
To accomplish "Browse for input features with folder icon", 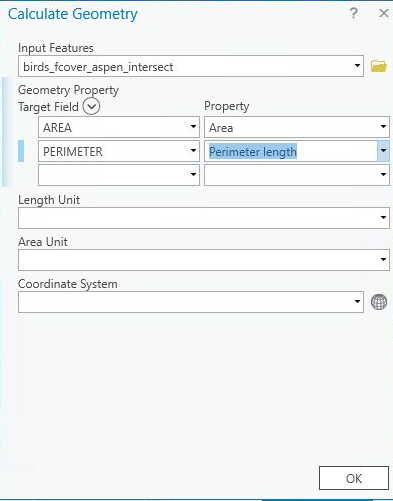I will tap(379, 66).
